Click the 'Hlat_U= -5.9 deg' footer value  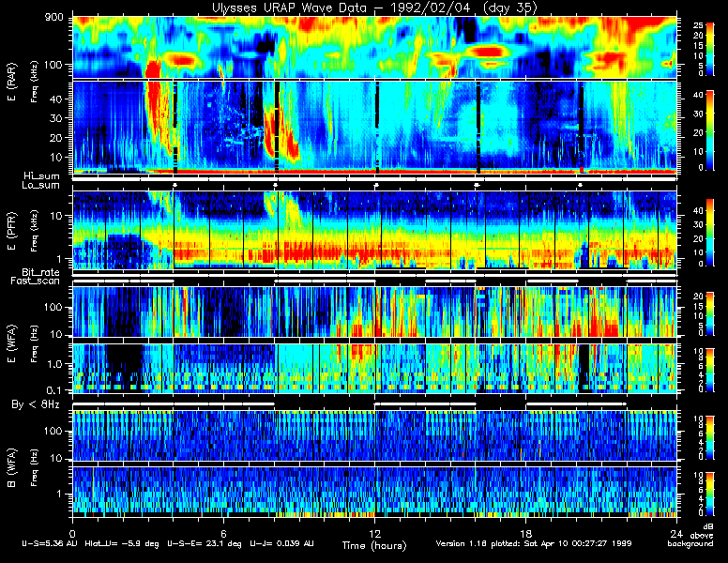tap(122, 543)
